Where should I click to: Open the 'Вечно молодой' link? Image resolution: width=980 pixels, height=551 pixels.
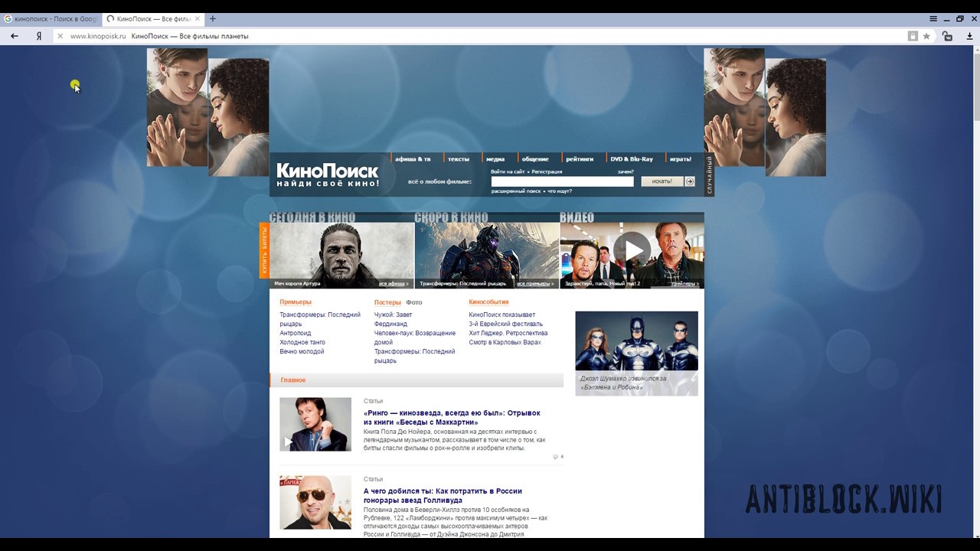[302, 351]
